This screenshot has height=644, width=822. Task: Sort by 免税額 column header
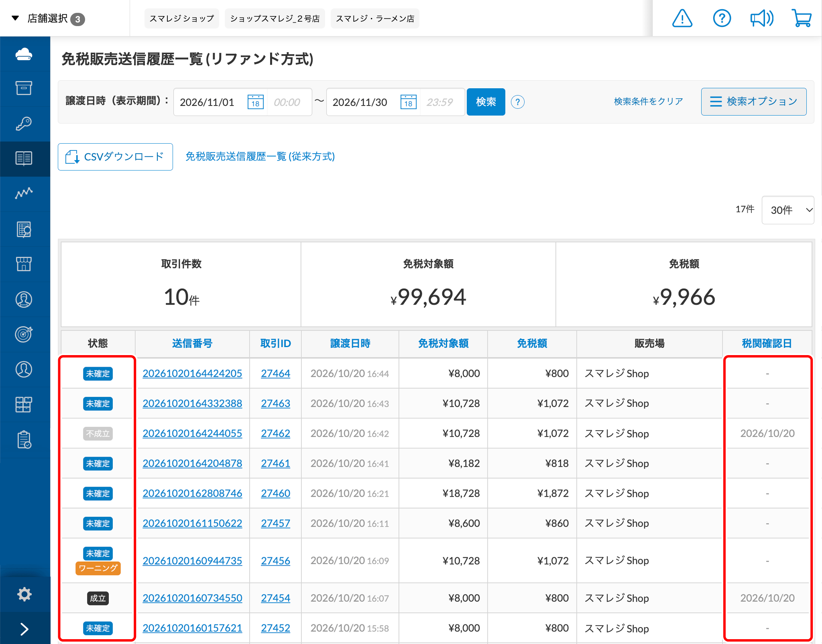click(532, 343)
